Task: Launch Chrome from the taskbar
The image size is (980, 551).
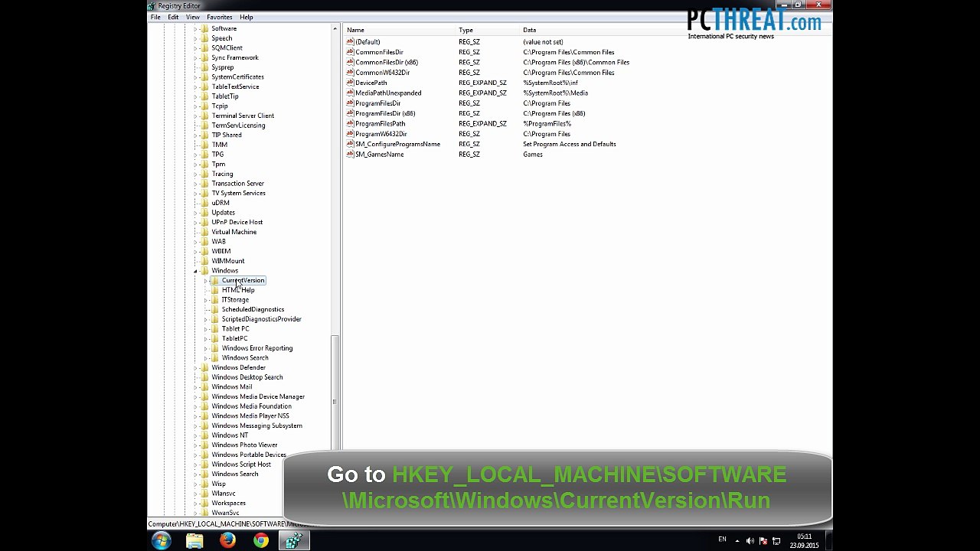Action: point(261,541)
